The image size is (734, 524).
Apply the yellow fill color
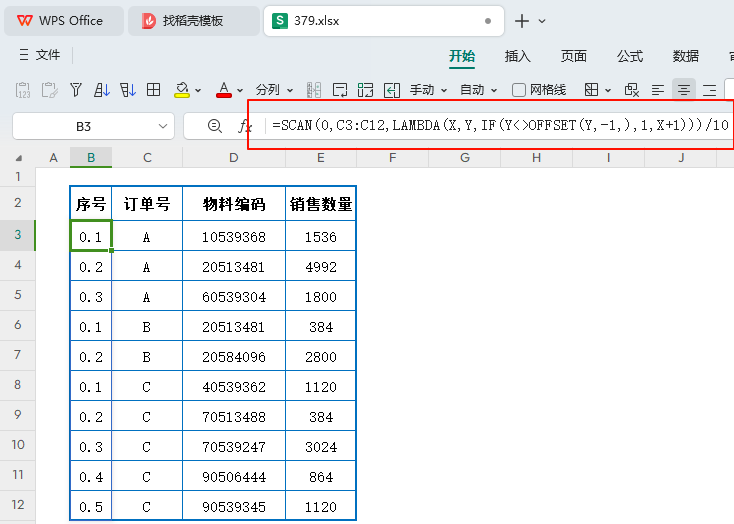(x=182, y=89)
